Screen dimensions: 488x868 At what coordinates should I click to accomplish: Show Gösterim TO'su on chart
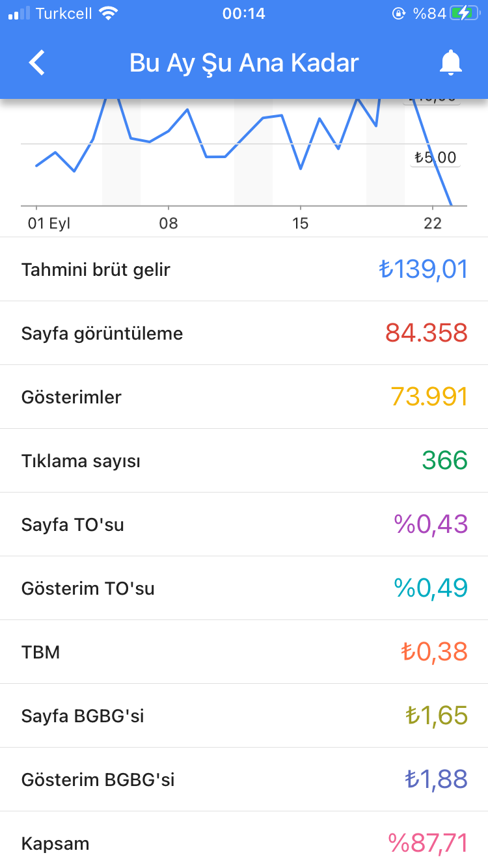(x=244, y=588)
